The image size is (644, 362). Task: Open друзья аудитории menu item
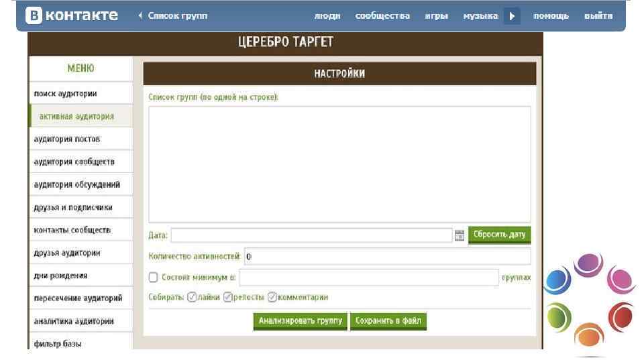(x=81, y=253)
